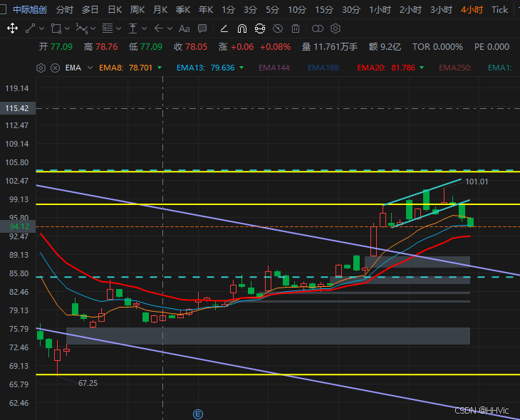Toggle hide drawings eye icon
Screen dimensions: 520x420
point(278,29)
